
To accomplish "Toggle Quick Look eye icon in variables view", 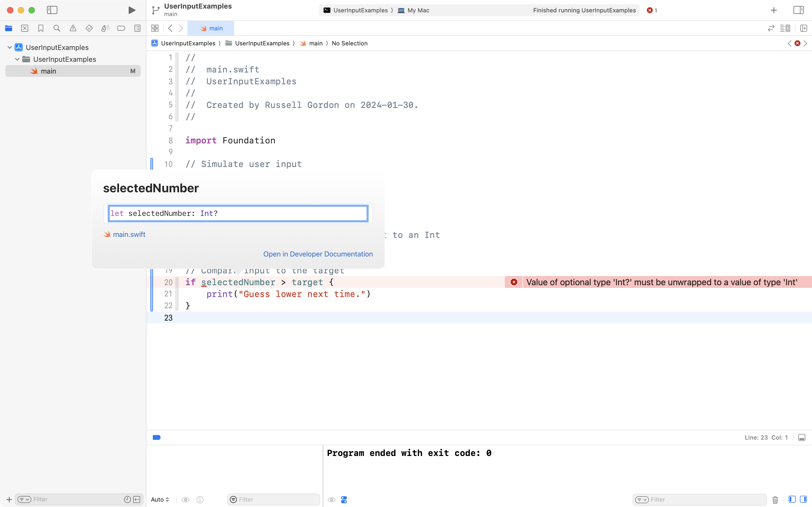I will coord(186,499).
